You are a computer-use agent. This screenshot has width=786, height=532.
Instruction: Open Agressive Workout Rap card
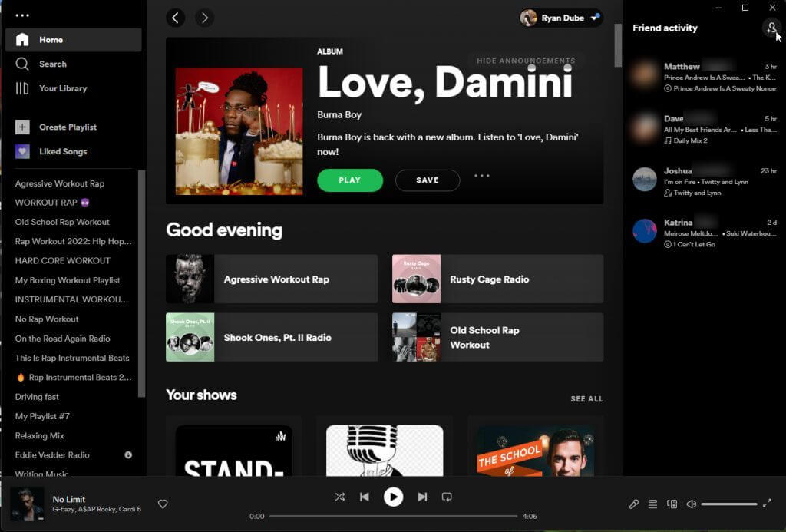[x=272, y=279]
